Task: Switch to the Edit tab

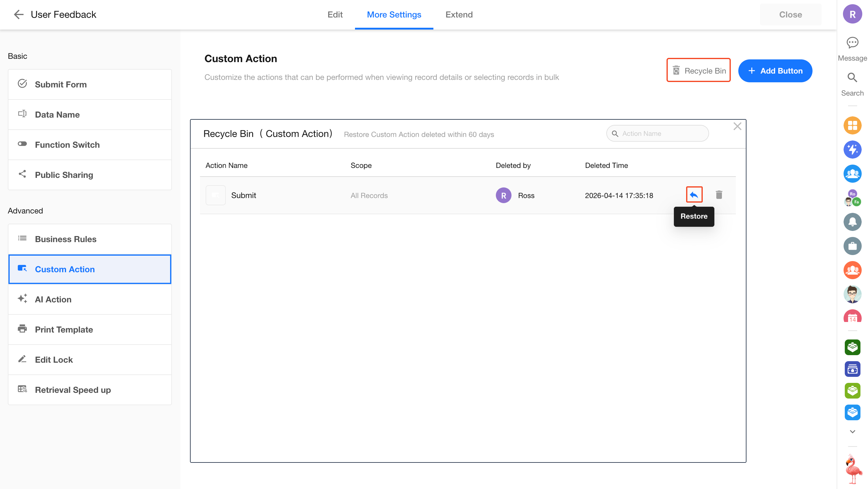Action: 334,14
